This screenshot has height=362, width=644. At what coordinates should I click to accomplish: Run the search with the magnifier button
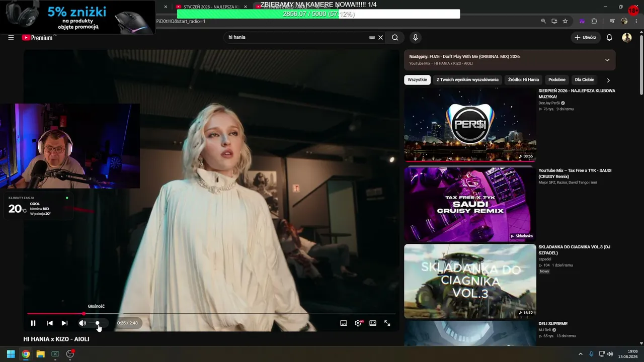[395, 37]
